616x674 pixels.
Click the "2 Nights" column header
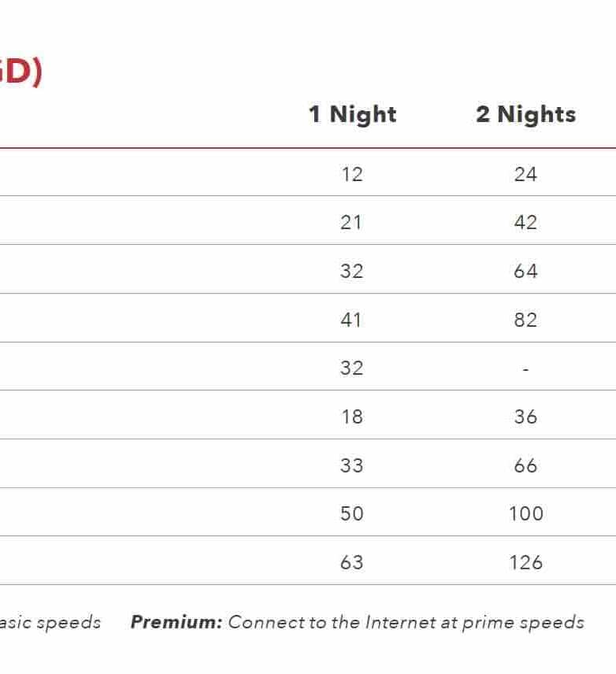click(x=525, y=115)
